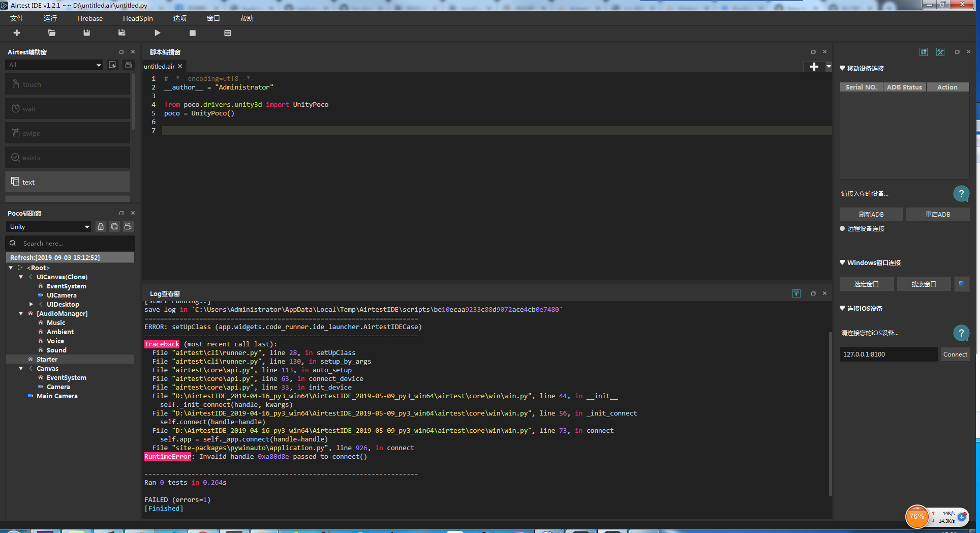980x533 pixels.
Task: Open the Firebase menu
Action: point(90,18)
